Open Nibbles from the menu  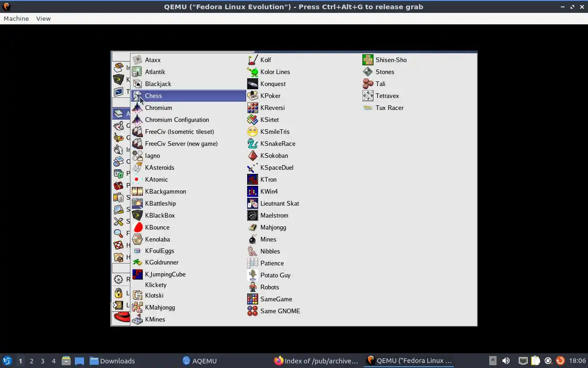click(x=304, y=251)
